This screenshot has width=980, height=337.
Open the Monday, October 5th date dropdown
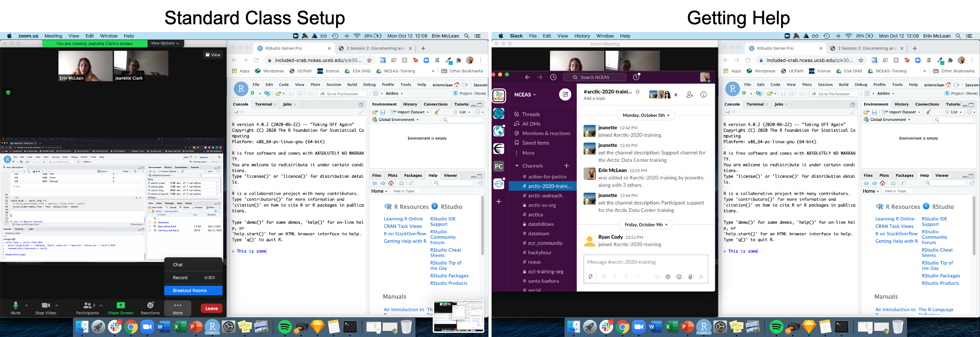pyautogui.click(x=646, y=115)
